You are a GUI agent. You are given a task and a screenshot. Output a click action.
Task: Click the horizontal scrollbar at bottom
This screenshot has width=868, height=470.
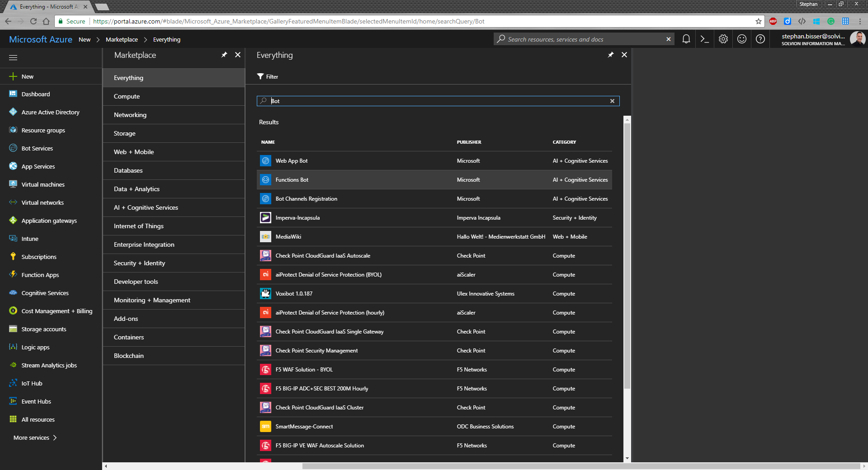click(581, 466)
